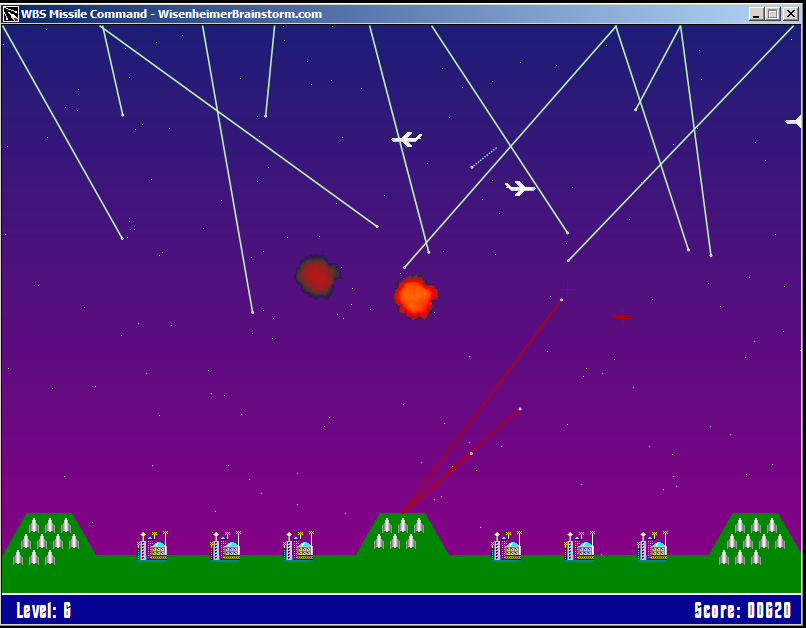Click the second city from the left
This screenshot has width=806, height=628.
(x=226, y=546)
